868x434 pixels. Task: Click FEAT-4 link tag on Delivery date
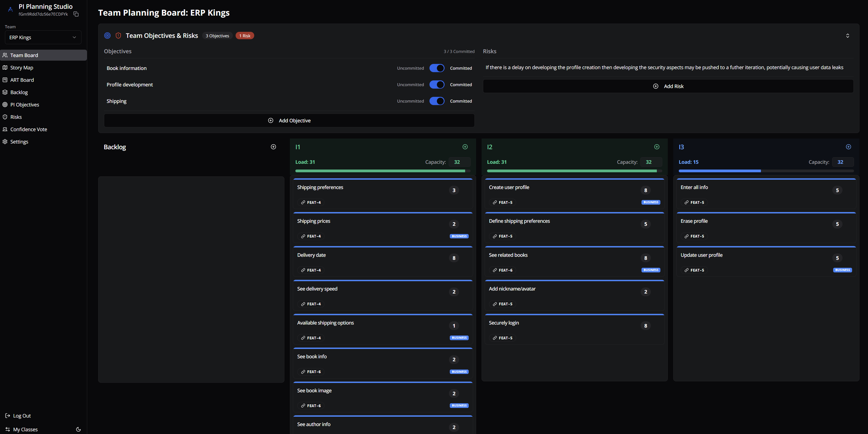click(311, 270)
